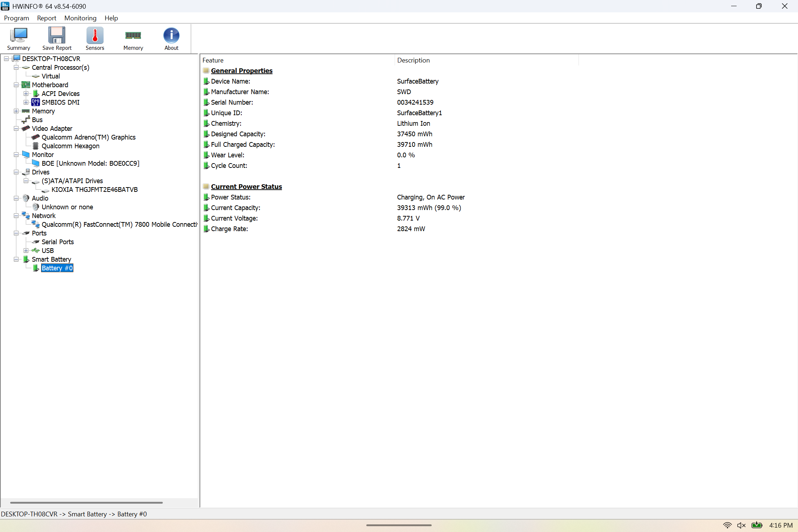
Task: Select Qualcomm Adreno(TM) Graphics entry
Action: (x=88, y=137)
